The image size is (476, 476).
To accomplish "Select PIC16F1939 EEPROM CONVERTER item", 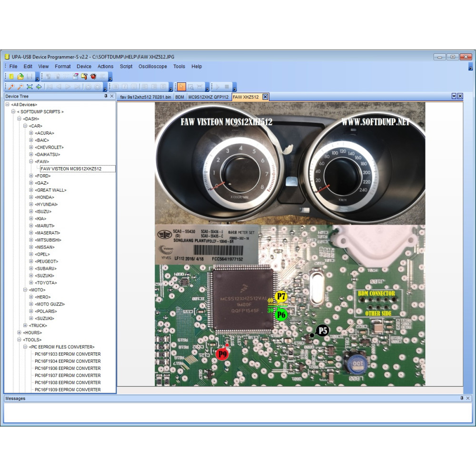I will click(68, 389).
